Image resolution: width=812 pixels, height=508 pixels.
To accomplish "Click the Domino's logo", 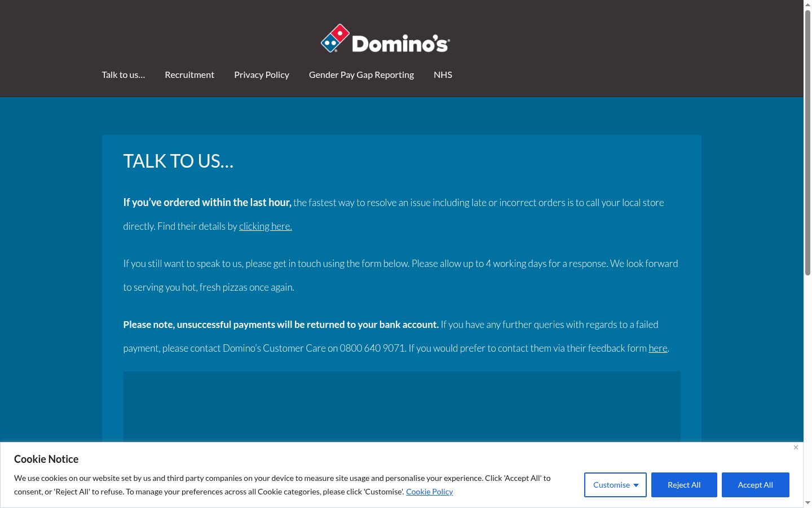I will click(x=386, y=39).
